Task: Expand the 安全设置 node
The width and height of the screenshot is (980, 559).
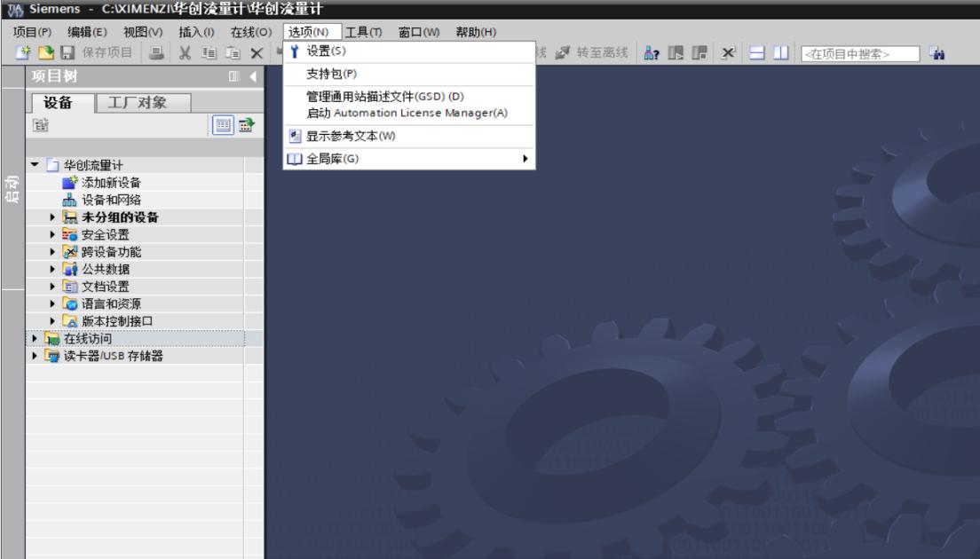Action: pyautogui.click(x=52, y=234)
